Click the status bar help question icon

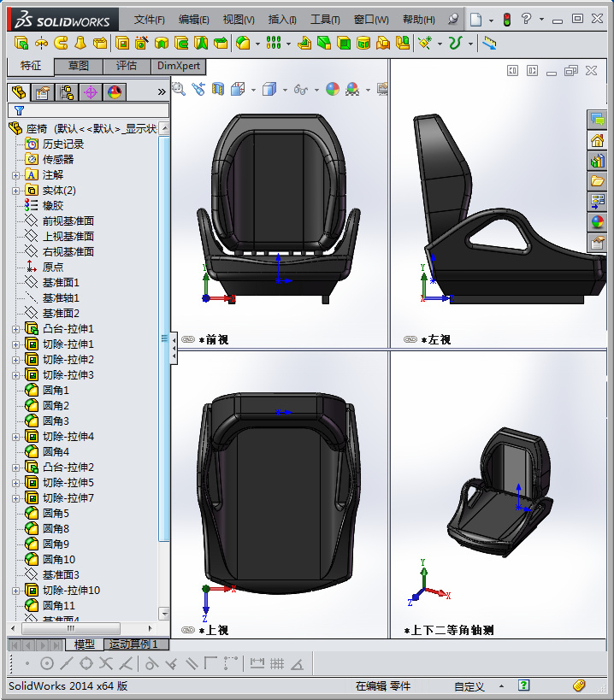click(523, 685)
